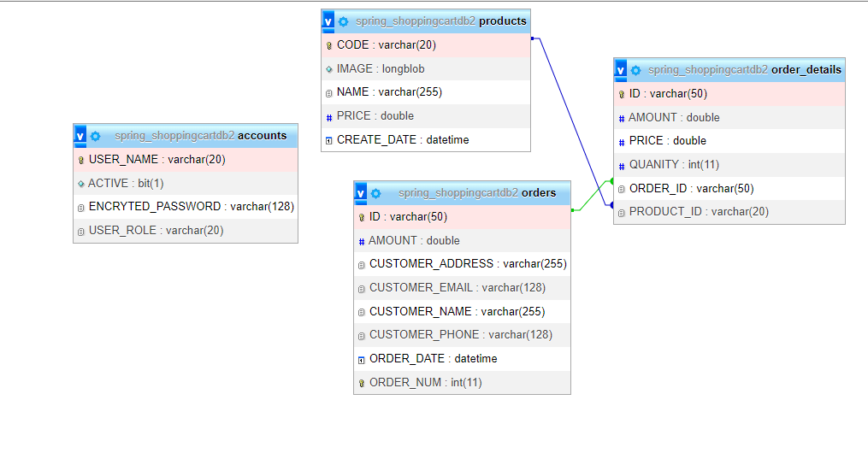Screen dimensions: 868x453
Task: Select PRICE : double in order_details table
Action: coord(729,141)
